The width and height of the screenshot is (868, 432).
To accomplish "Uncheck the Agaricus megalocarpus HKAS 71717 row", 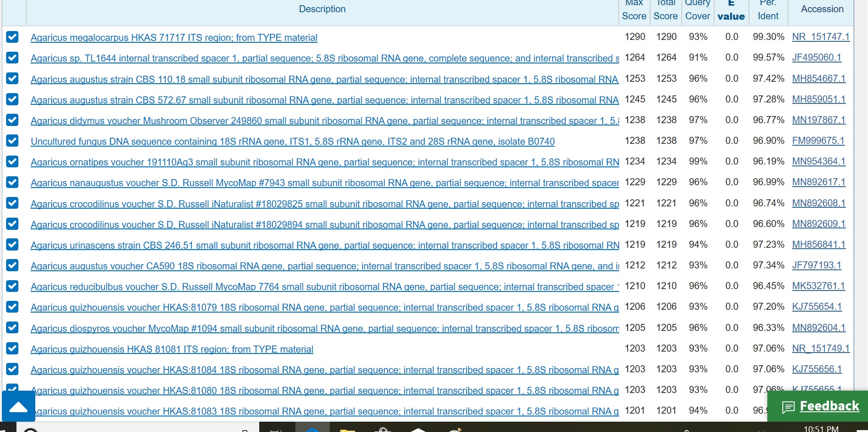I will pyautogui.click(x=12, y=37).
